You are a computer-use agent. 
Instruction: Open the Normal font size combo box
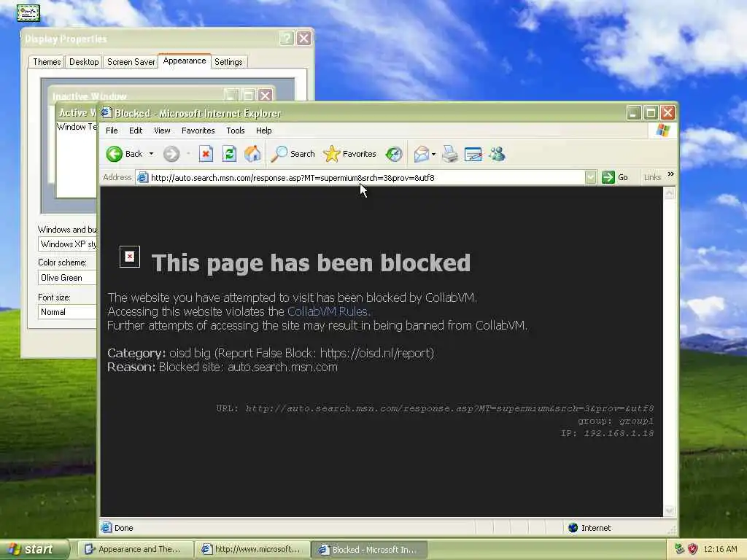67,312
